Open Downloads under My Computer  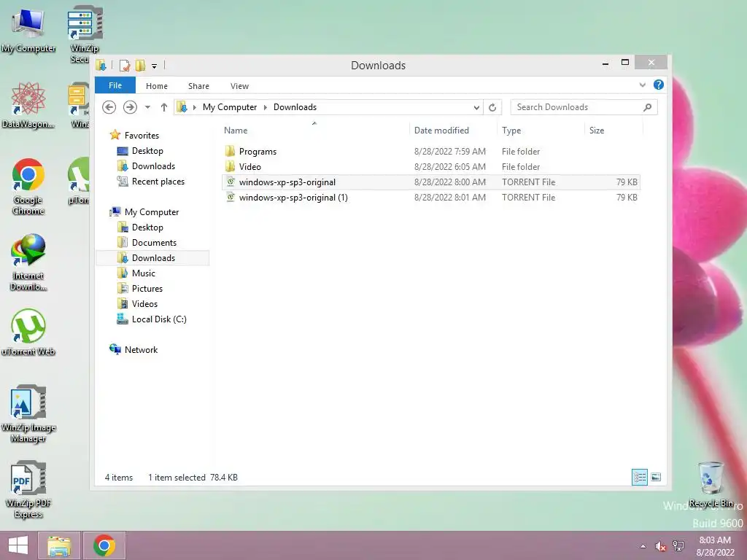tap(153, 258)
